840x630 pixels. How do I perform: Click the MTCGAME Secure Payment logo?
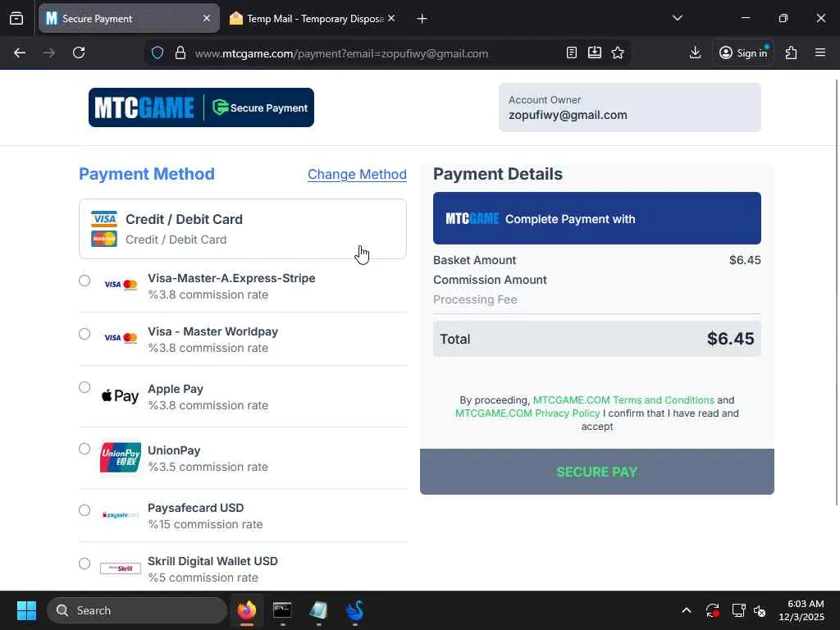pos(201,107)
